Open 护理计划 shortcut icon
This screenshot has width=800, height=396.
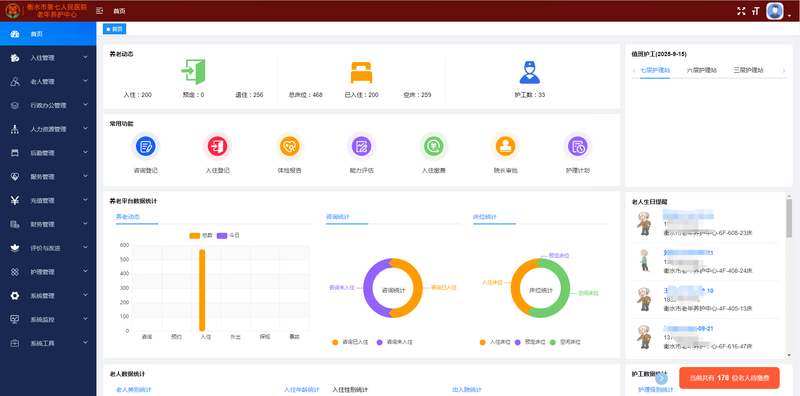click(578, 146)
